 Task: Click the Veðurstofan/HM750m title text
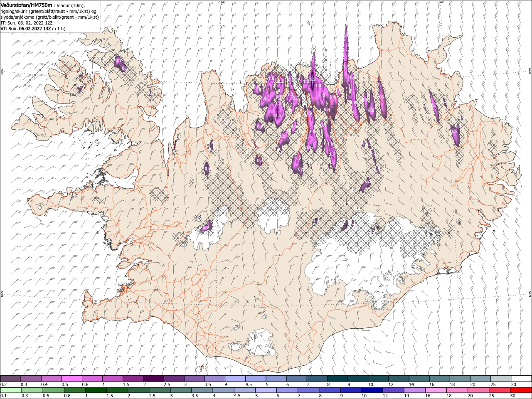[26, 5]
